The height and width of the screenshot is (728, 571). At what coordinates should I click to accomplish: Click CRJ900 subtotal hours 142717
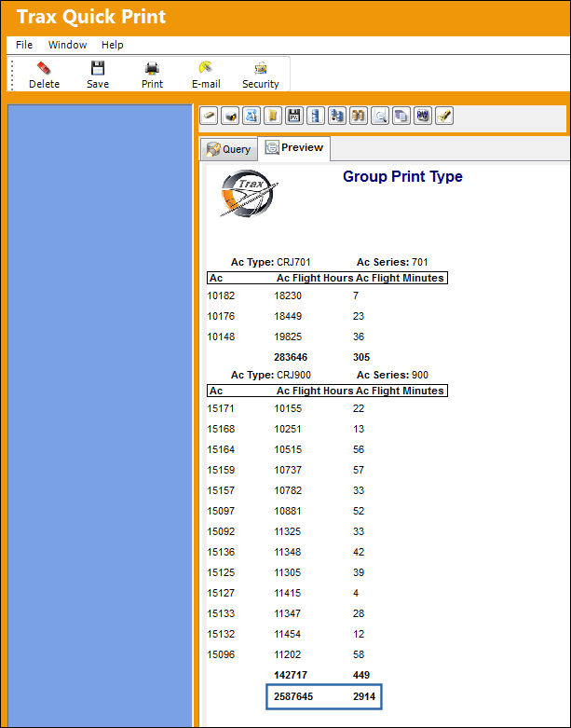(291, 675)
